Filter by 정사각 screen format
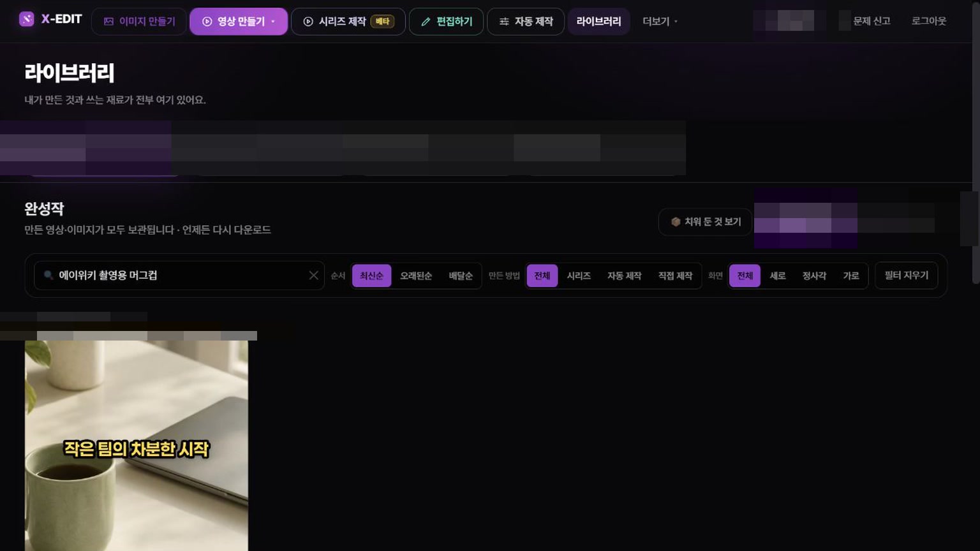 [814, 276]
